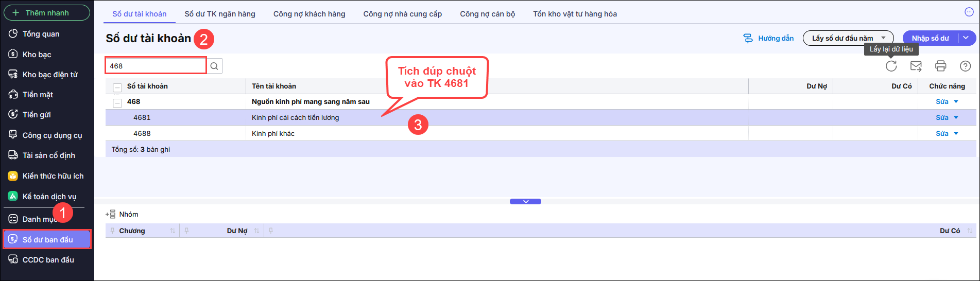Click the Số tài khoản column header
The height and width of the screenshot is (281, 980).
147,86
